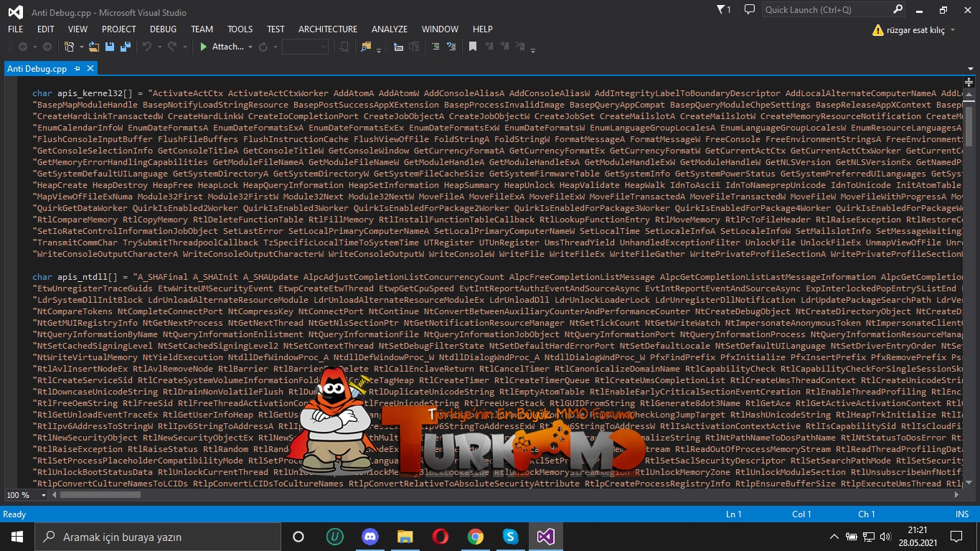Open the empty solution configuration combo box
Image resolution: width=980 pixels, height=551 pixels.
305,47
